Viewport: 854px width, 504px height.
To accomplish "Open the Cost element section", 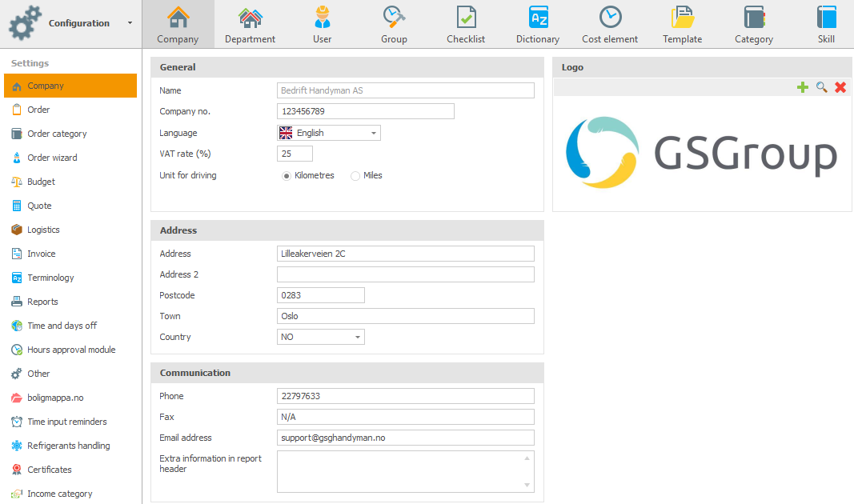I will click(x=609, y=25).
